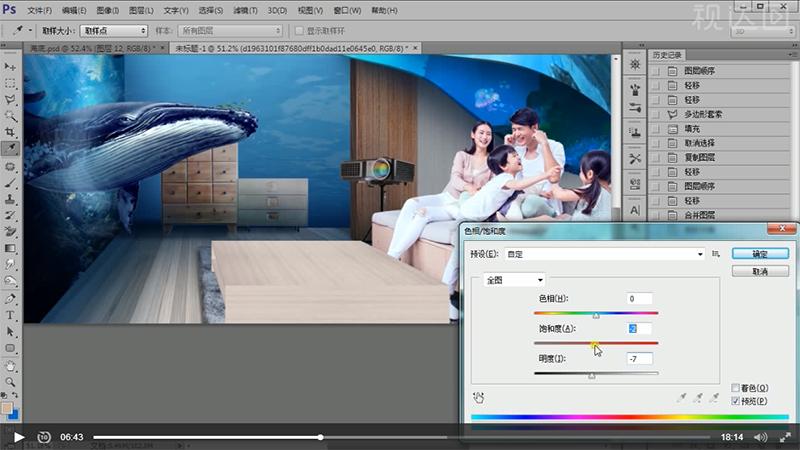Viewport: 800px width, 450px height.
Task: Open the 预设 preset dropdown
Action: pyautogui.click(x=605, y=254)
